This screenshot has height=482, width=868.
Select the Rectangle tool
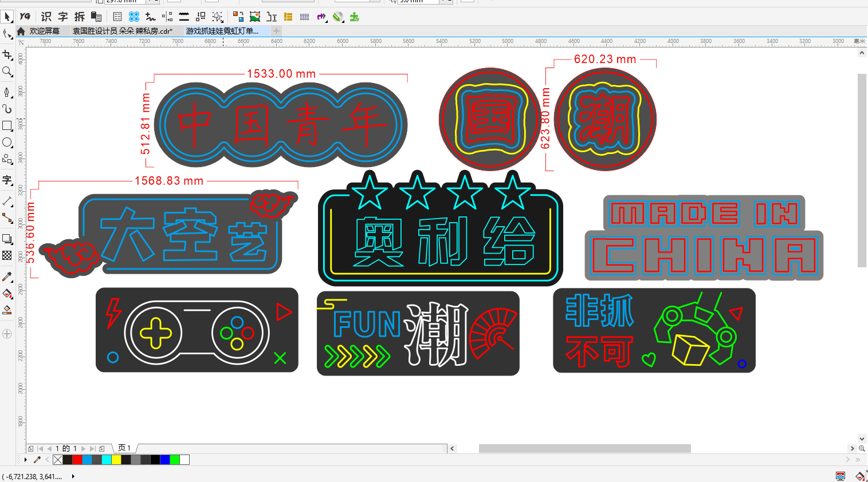(x=7, y=125)
